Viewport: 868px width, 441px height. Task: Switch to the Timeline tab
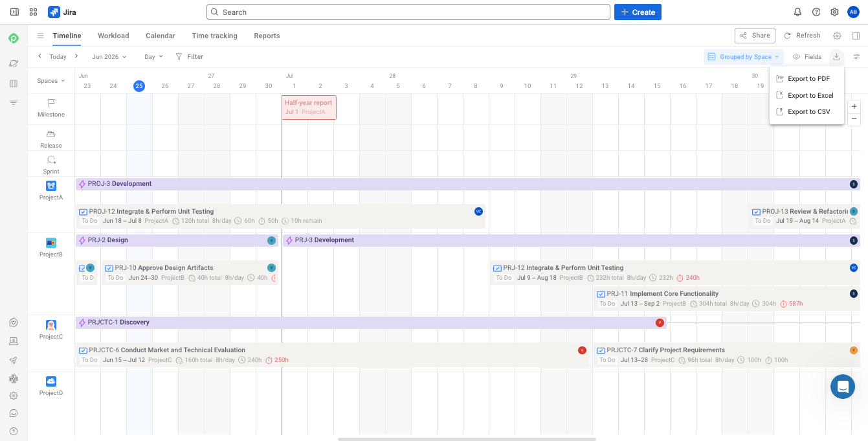67,36
